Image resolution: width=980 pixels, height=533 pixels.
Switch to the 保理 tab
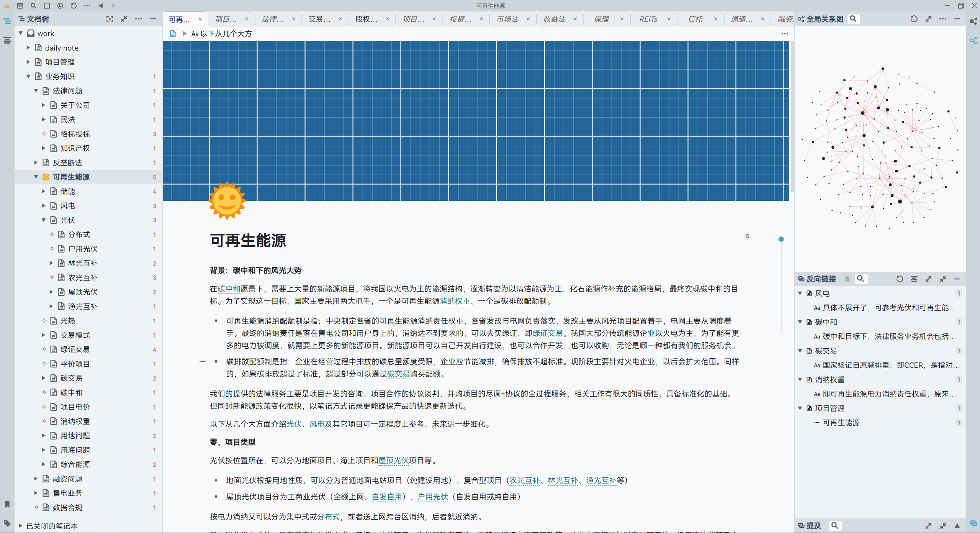coord(601,19)
